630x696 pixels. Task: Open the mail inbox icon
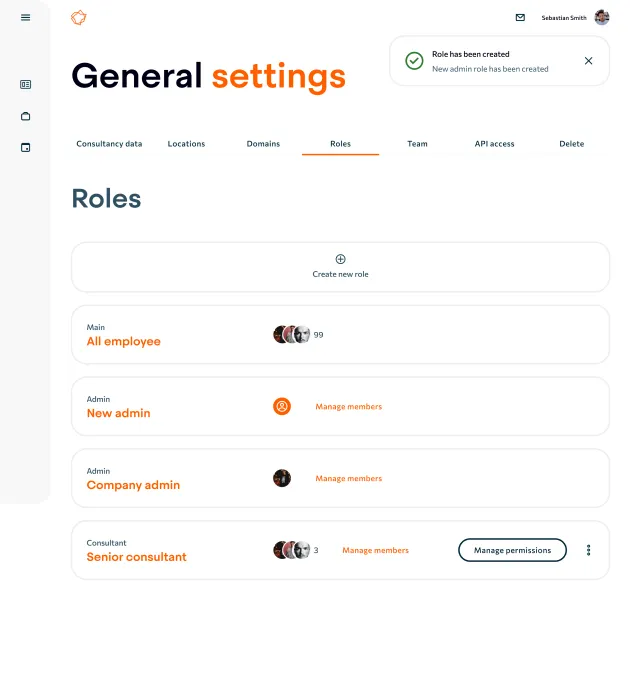pos(520,17)
